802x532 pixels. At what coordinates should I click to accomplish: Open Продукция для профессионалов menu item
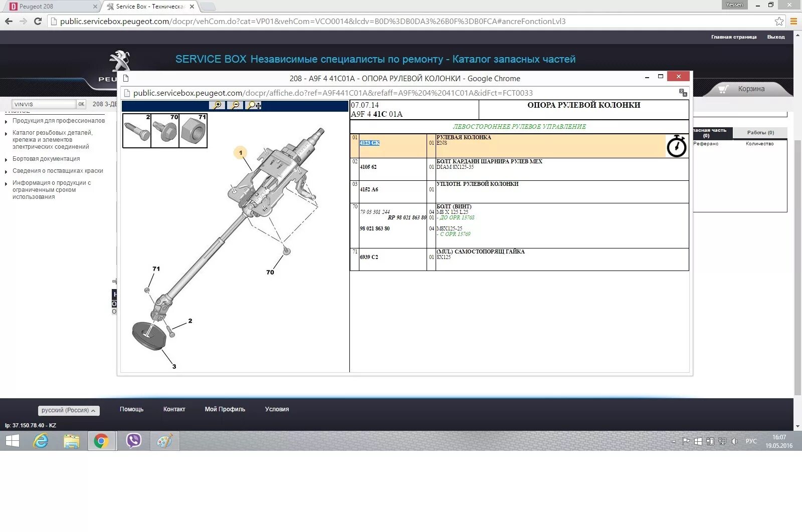[x=59, y=121]
